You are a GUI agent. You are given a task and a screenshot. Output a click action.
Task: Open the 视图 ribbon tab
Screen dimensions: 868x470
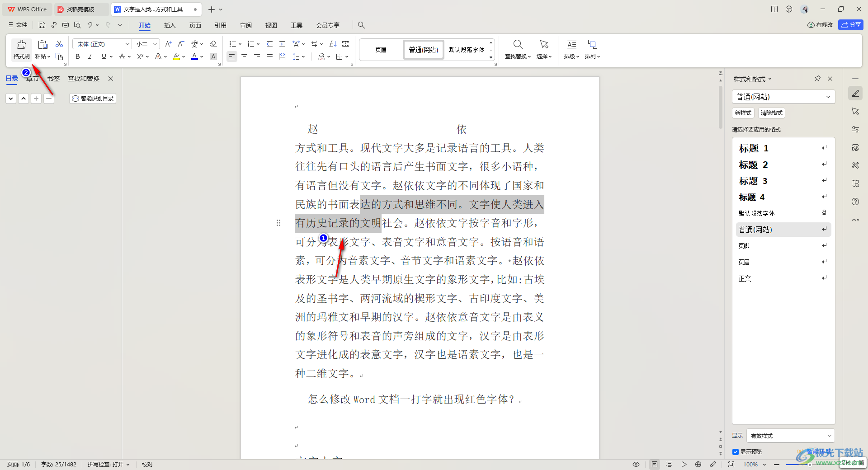271,25
